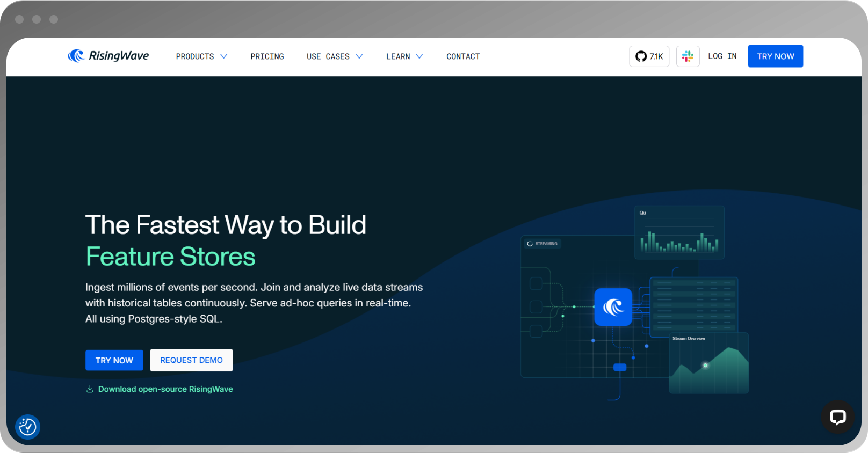The width and height of the screenshot is (868, 453).
Task: Click the Stream Overview chart
Action: click(708, 363)
